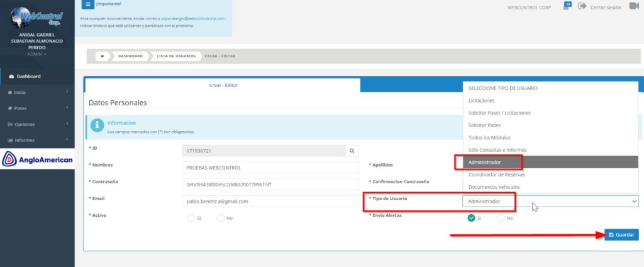Choose Coordinador de Reservas option
The image size is (644, 267).
click(x=497, y=174)
